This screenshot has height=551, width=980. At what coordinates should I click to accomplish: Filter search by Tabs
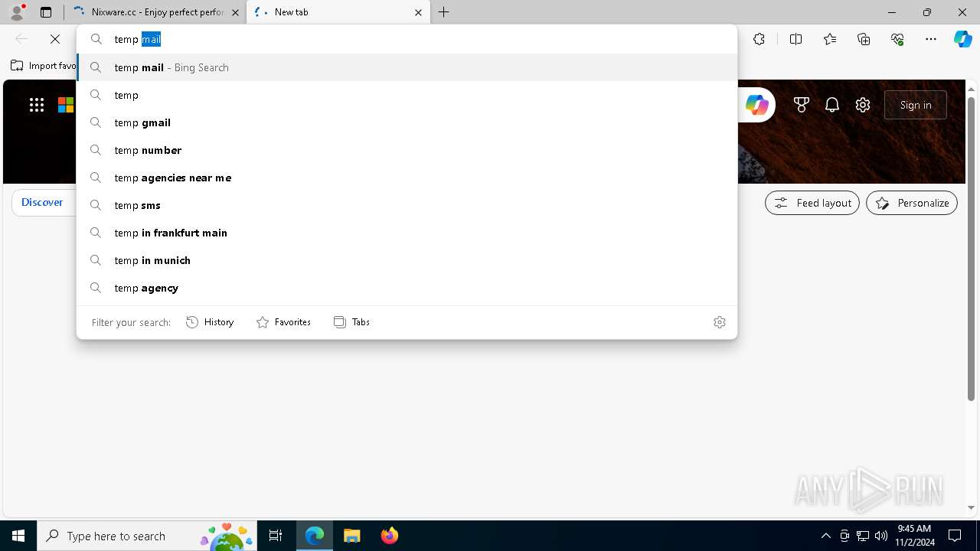351,322
